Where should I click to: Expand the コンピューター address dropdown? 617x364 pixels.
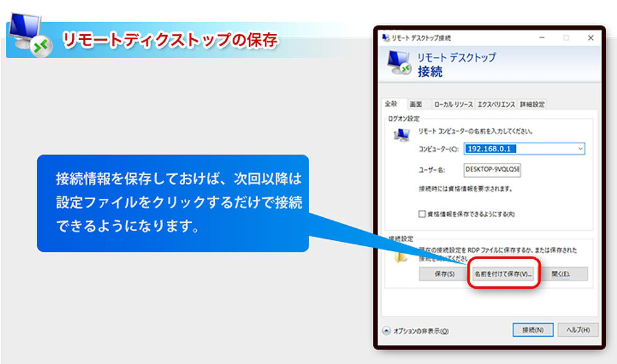click(x=580, y=149)
